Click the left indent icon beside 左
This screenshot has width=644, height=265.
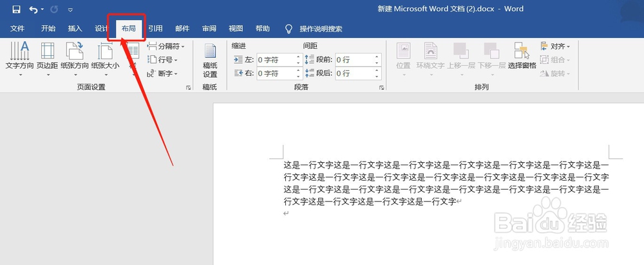[x=238, y=60]
